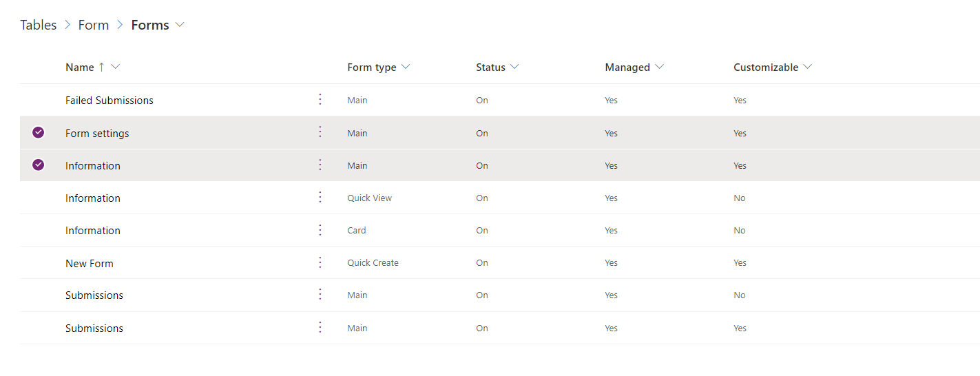Image resolution: width=980 pixels, height=376 pixels.
Task: Open more options for Information Card row
Action: (320, 230)
